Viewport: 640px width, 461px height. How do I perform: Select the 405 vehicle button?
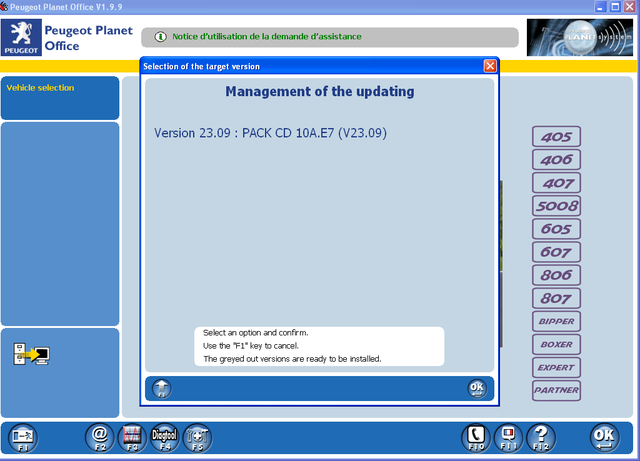click(556, 136)
